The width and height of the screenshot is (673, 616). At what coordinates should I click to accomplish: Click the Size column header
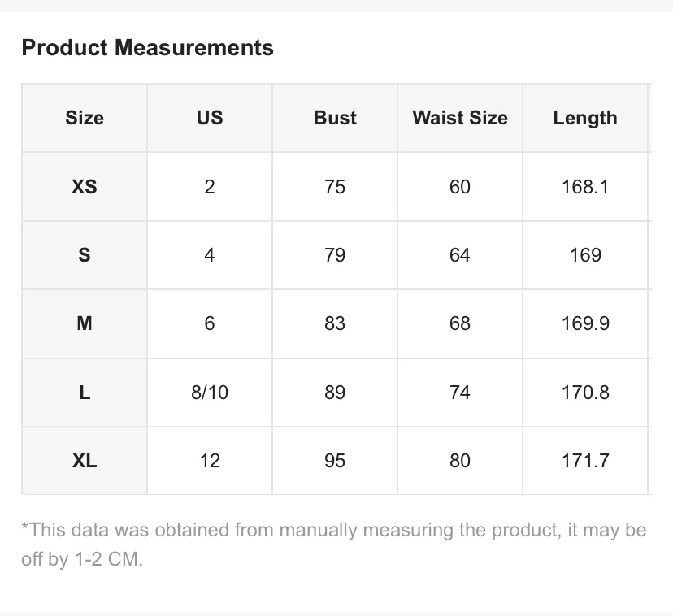click(x=85, y=118)
